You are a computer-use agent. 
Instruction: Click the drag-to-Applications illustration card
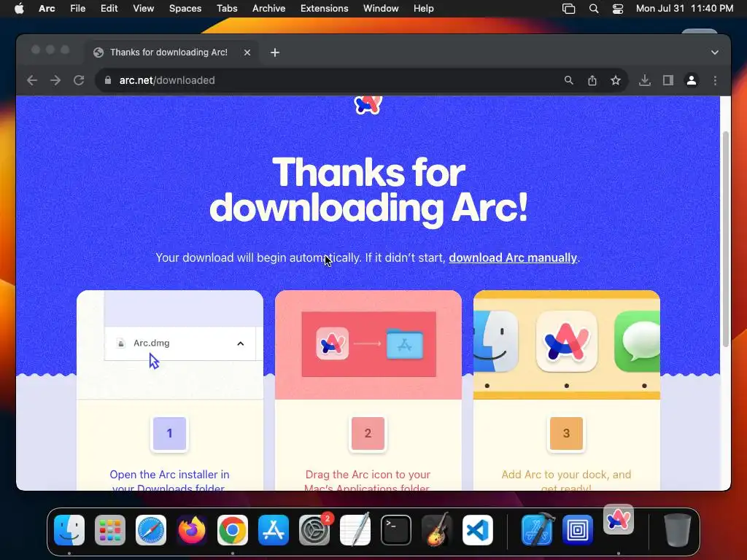(368, 345)
